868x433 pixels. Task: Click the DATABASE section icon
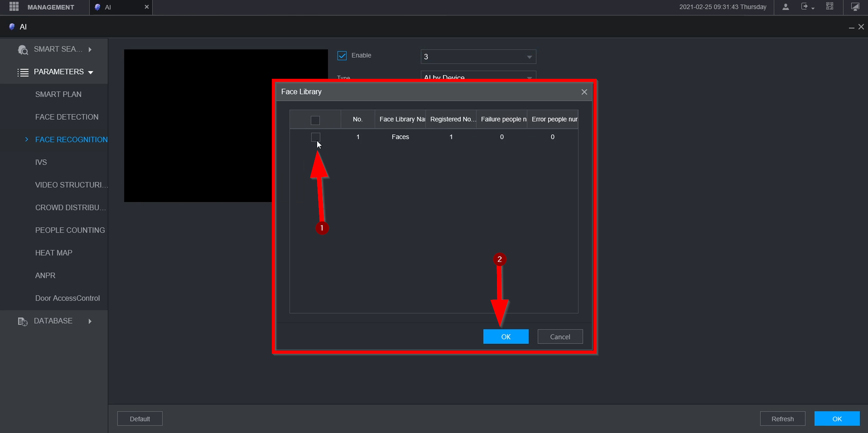(x=23, y=321)
